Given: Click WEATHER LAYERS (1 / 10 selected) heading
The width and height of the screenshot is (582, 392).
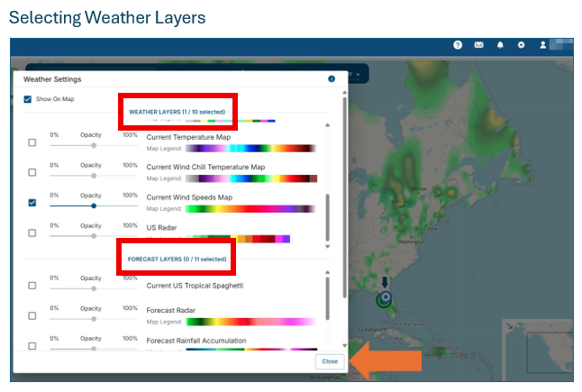Looking at the screenshot, I should coord(177,112).
